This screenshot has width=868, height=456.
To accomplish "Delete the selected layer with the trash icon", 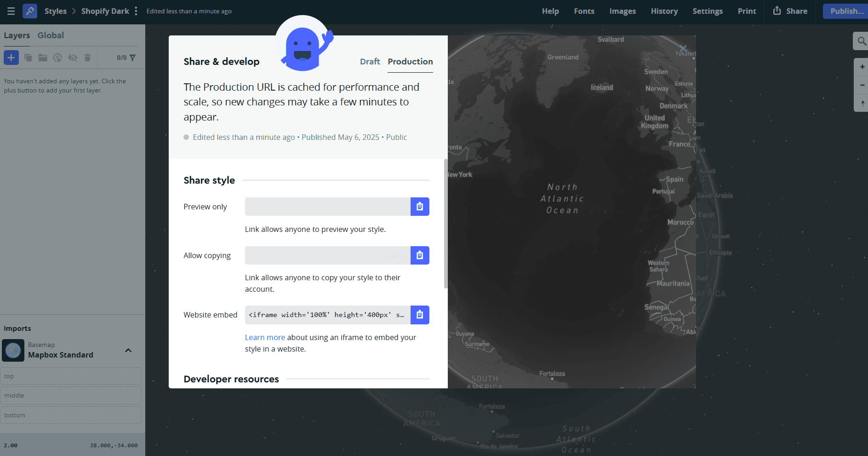I will (87, 58).
